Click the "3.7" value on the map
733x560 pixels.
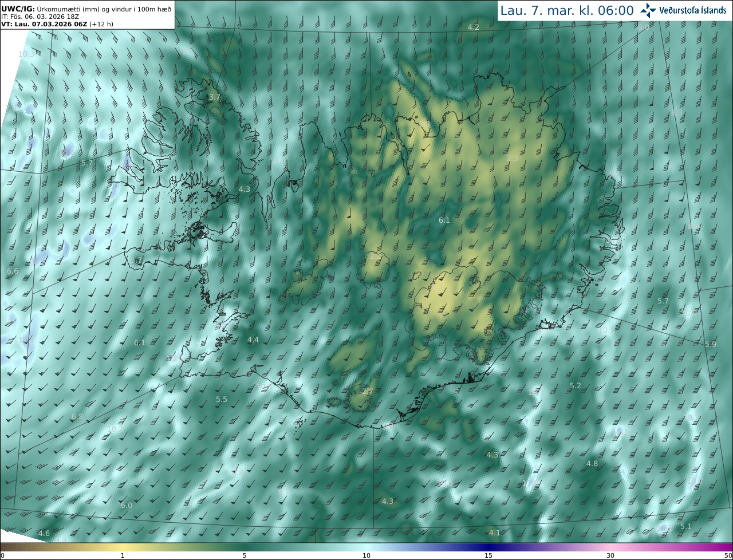coord(214,97)
